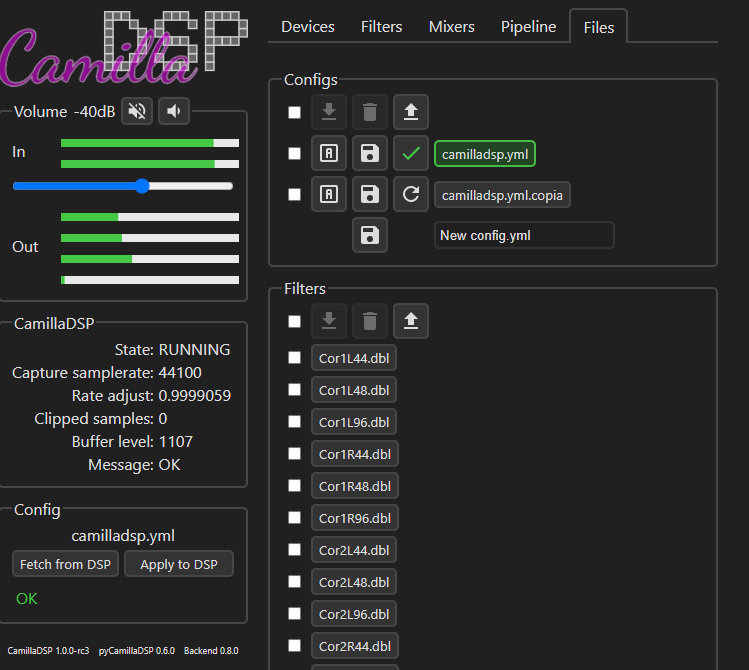
Task: Click the speaker icon next to mute
Action: [x=174, y=111]
